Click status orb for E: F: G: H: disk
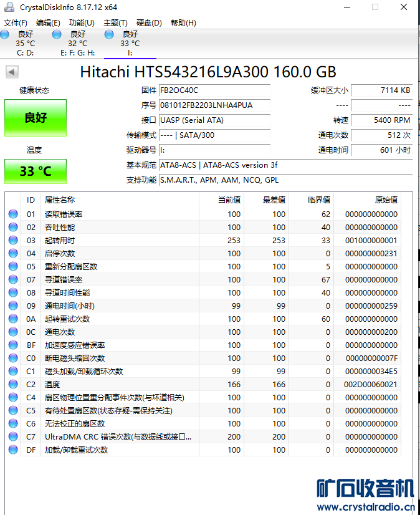 coord(57,34)
